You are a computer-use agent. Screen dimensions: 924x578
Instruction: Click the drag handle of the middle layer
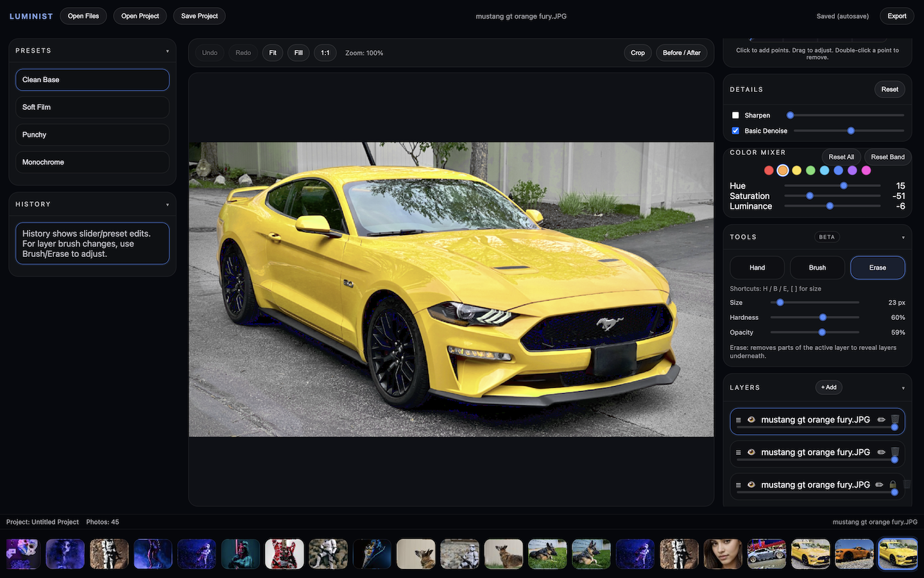(x=738, y=452)
